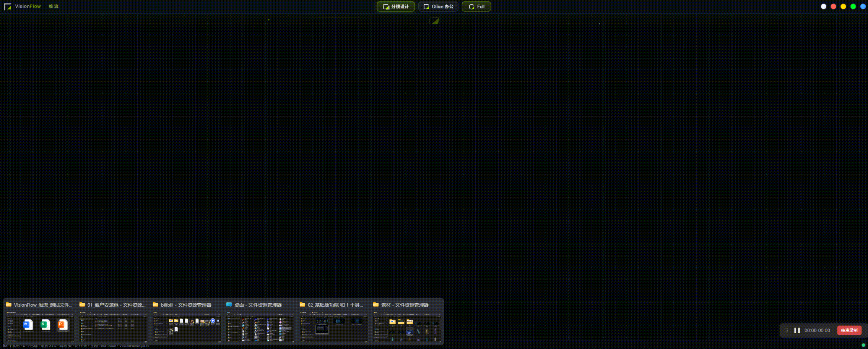
Task: Select the red theme color dot
Action: click(834, 6)
